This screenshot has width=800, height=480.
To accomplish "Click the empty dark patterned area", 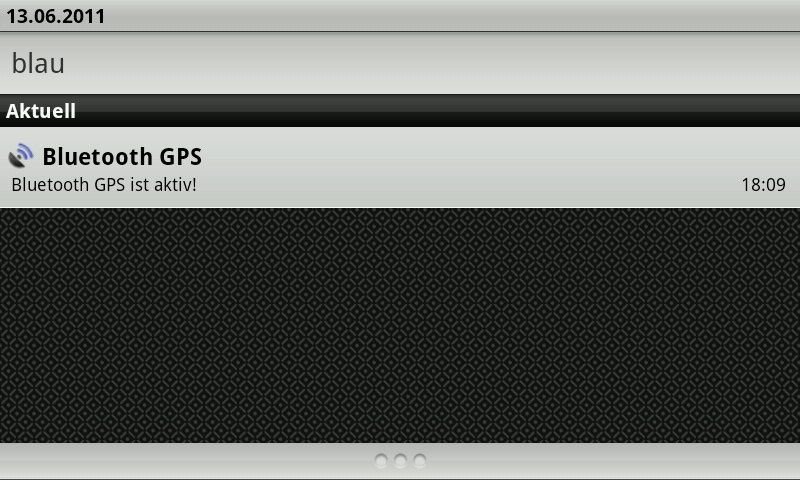I will tap(400, 325).
